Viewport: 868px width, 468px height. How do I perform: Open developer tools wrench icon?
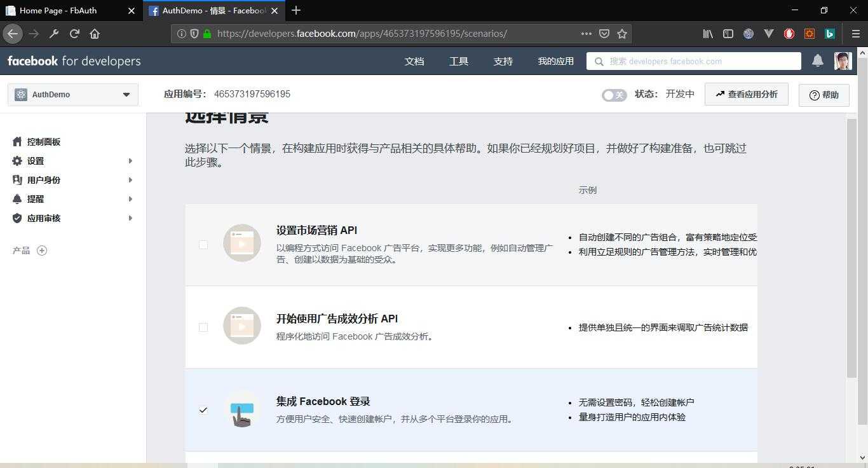click(x=54, y=34)
